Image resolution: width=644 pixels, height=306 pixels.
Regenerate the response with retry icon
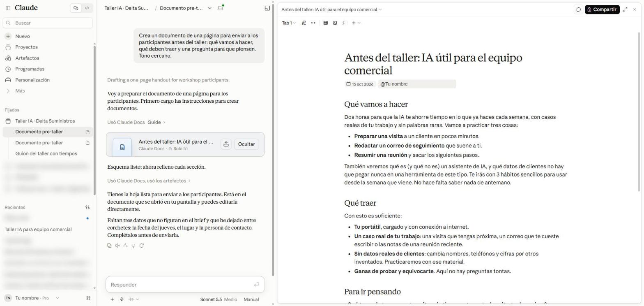(142, 246)
